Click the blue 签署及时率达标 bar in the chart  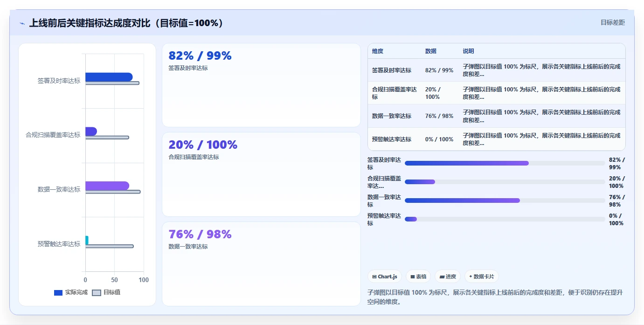click(x=109, y=77)
